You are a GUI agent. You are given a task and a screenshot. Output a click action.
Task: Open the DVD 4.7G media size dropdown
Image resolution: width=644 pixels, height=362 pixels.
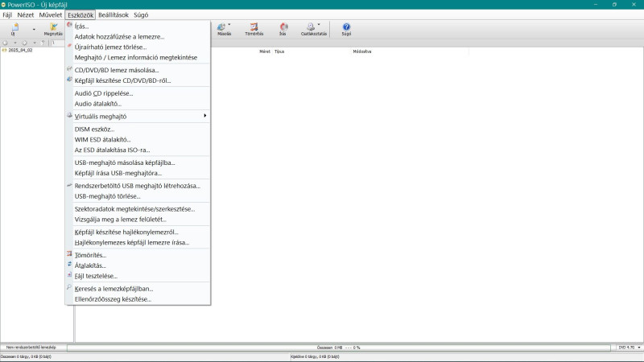[630, 348]
